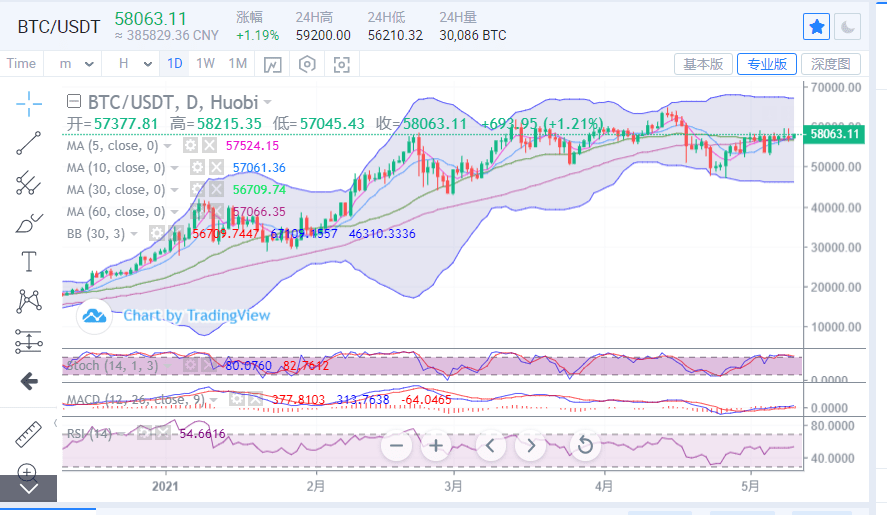Viewport: 887px width, 515px height.
Task: Remove MA (5, close, 0) indicator
Action: point(209,146)
